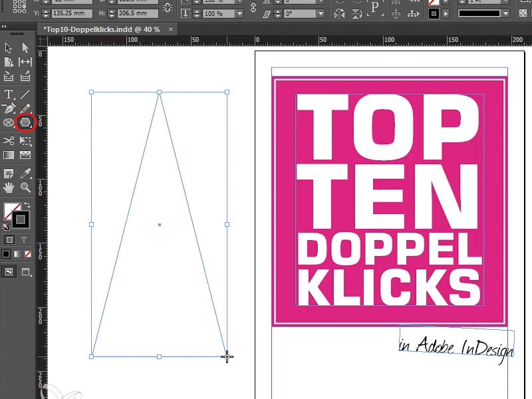Select the Gradient Feather tool
This screenshot has height=399, width=532.
[x=25, y=155]
